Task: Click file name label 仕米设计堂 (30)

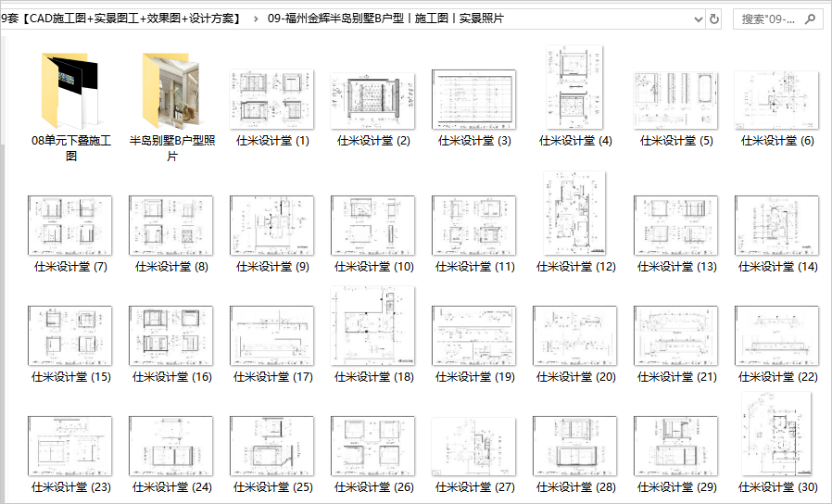Action: (x=778, y=487)
